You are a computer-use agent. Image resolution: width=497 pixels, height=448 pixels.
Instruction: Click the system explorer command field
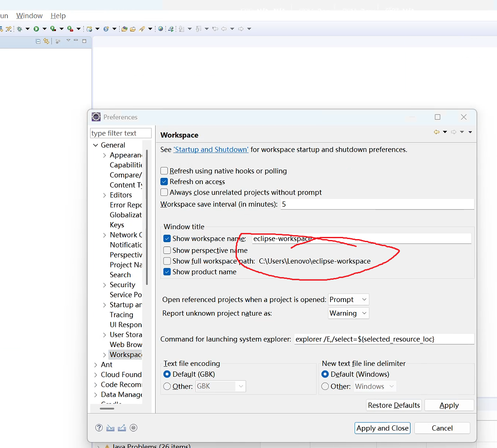click(384, 339)
